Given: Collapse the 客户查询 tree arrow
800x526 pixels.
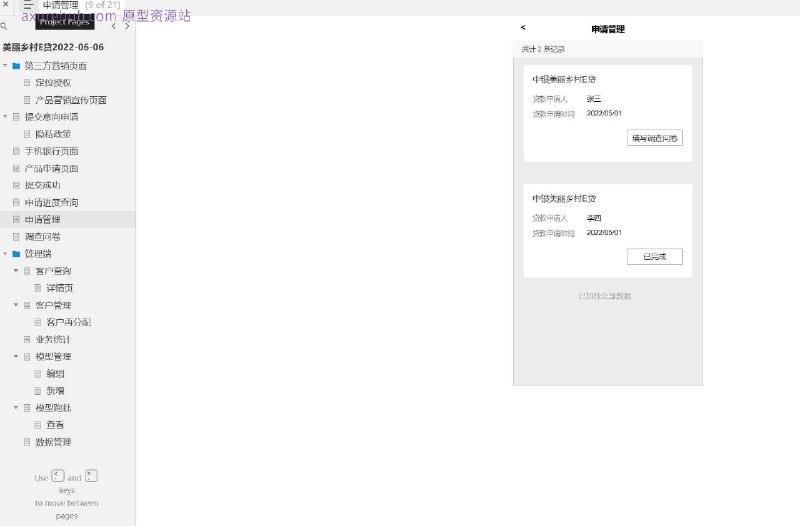Looking at the screenshot, I should point(16,271).
